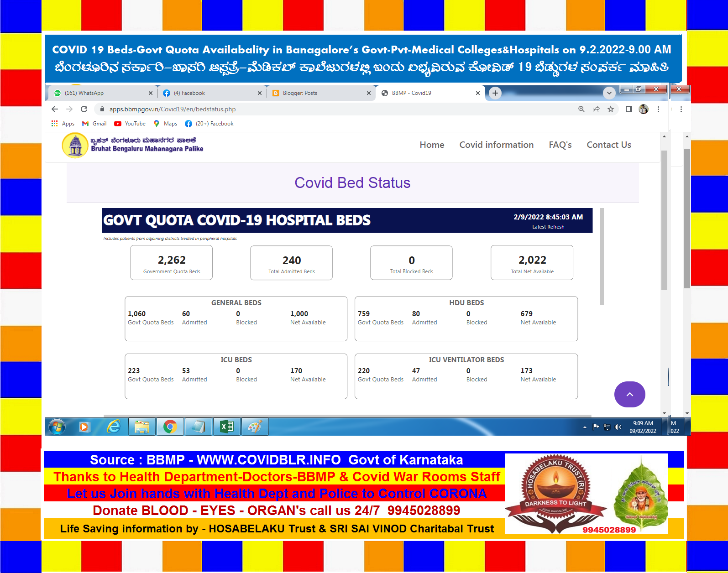The height and width of the screenshot is (573, 728).
Task: Expand the tab search dropdown arrow
Action: pyautogui.click(x=609, y=93)
